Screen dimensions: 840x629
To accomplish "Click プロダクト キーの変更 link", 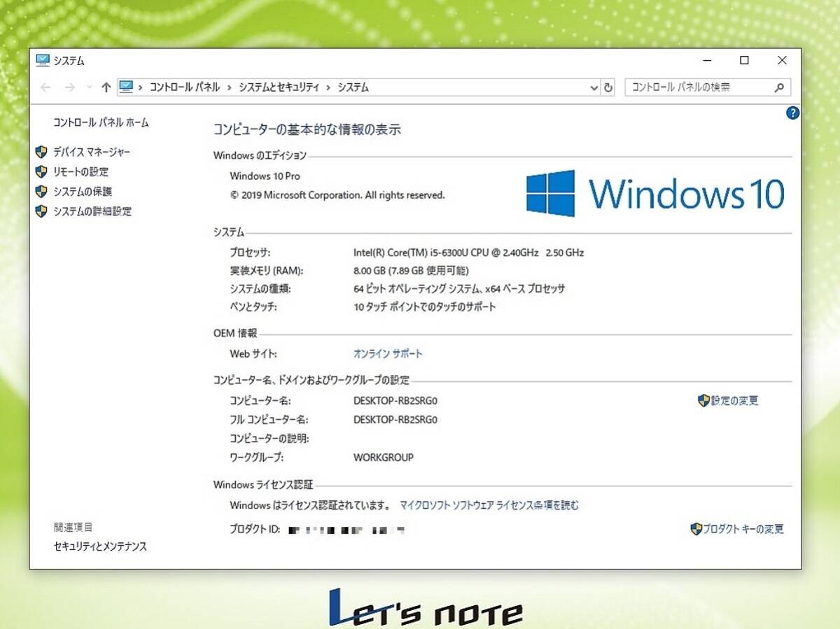I will point(743,529).
